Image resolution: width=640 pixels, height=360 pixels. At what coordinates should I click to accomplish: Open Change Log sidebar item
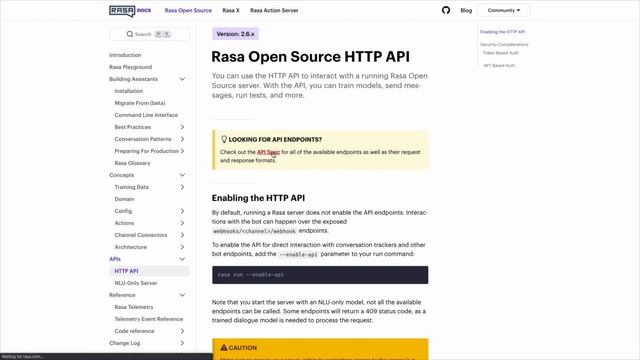click(x=124, y=343)
